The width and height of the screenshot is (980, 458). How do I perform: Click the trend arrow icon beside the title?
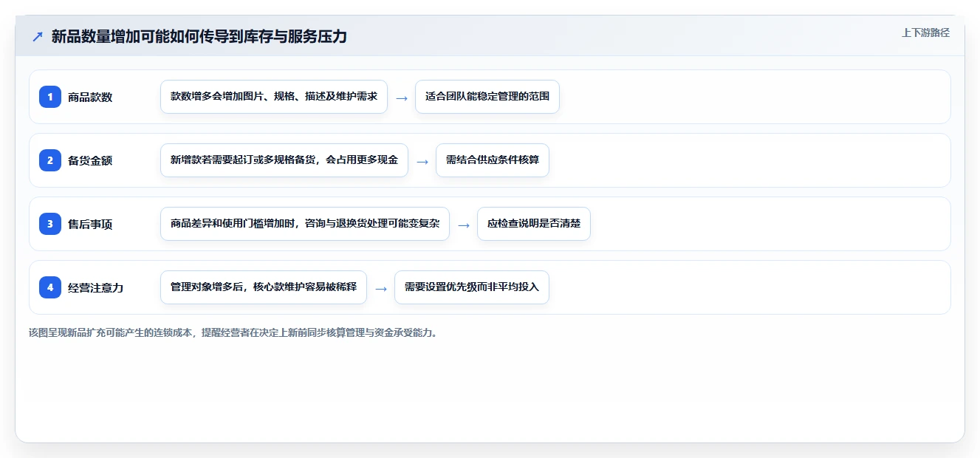click(38, 37)
